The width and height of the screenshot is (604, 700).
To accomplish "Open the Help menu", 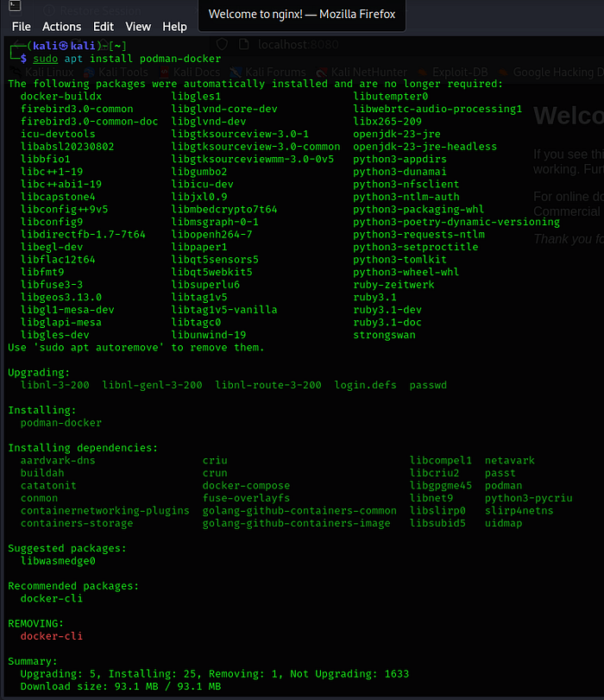I will click(174, 27).
